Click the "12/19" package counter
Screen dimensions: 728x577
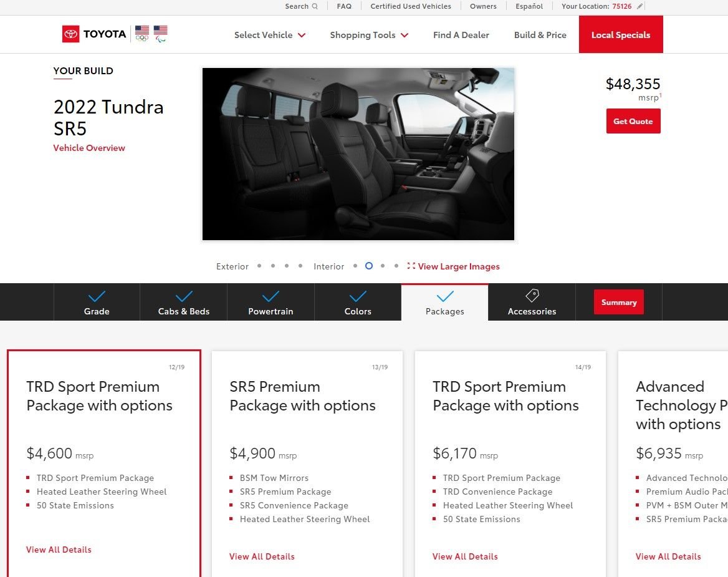click(x=176, y=367)
